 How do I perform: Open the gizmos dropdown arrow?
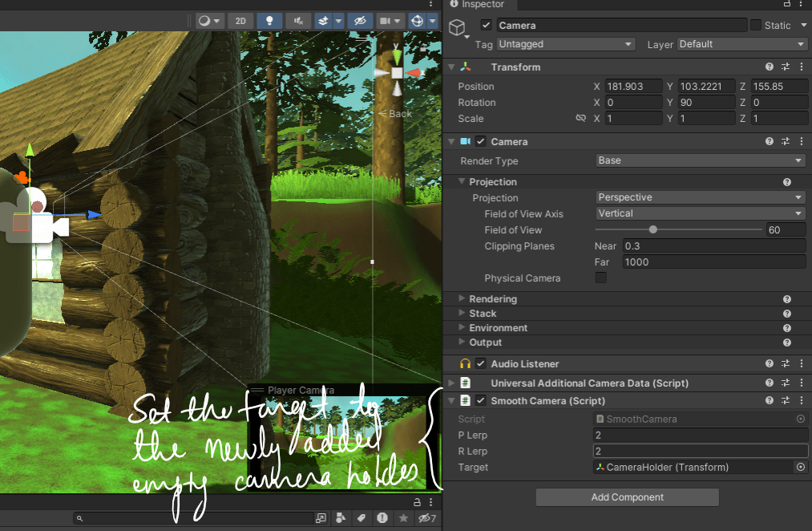[432, 21]
